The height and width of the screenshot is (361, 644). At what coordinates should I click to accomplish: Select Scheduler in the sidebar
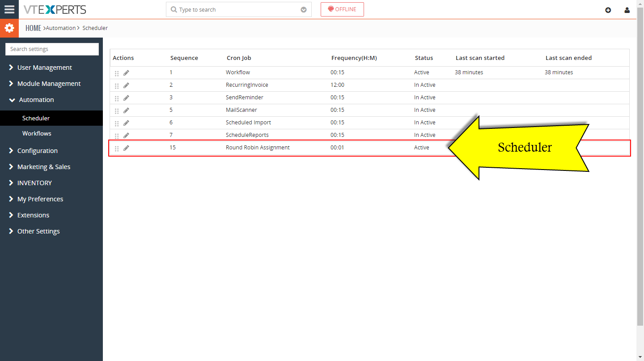pyautogui.click(x=51, y=118)
